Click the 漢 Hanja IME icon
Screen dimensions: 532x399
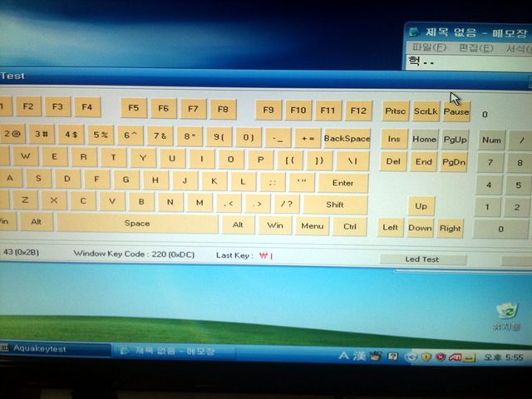[x=359, y=356]
